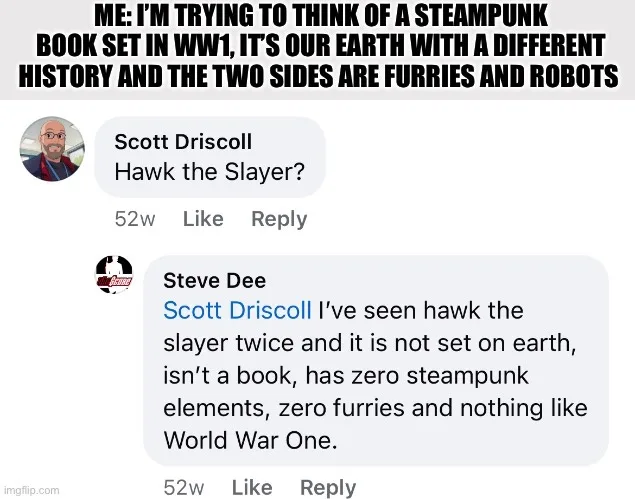Open the 52w timestamp under Steve Dee's reply
This screenshot has height=499, width=635.
coord(184,488)
